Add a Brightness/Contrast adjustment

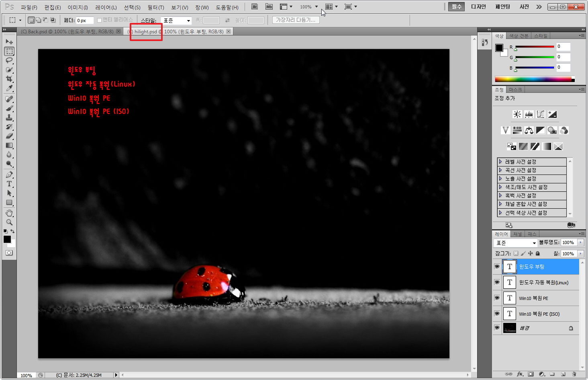coord(517,114)
